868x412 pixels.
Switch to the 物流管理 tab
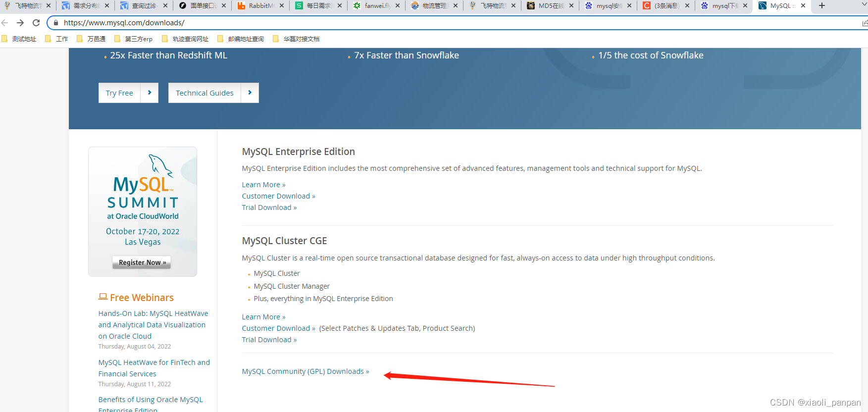(433, 5)
